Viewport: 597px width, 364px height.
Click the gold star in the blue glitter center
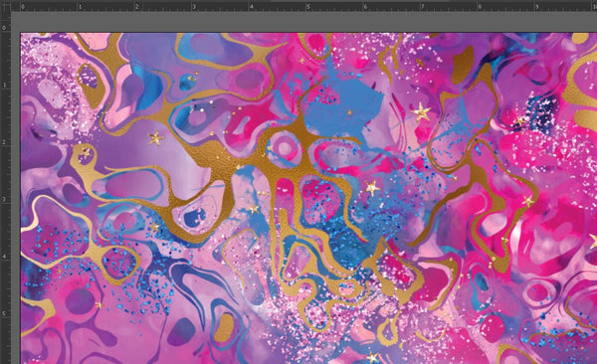point(372,188)
